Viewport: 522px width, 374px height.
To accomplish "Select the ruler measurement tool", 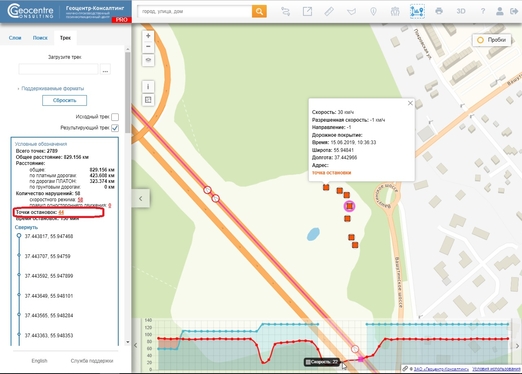I will 329,11.
